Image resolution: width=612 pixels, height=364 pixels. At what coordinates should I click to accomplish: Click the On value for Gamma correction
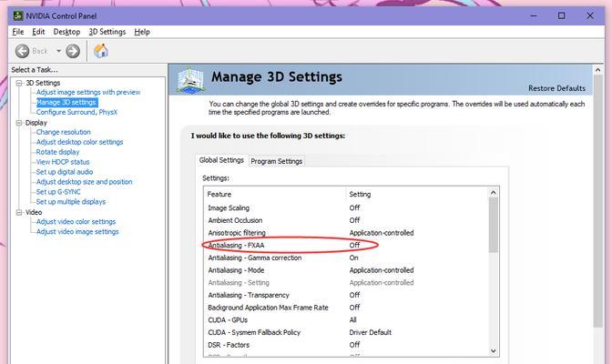pyautogui.click(x=353, y=258)
